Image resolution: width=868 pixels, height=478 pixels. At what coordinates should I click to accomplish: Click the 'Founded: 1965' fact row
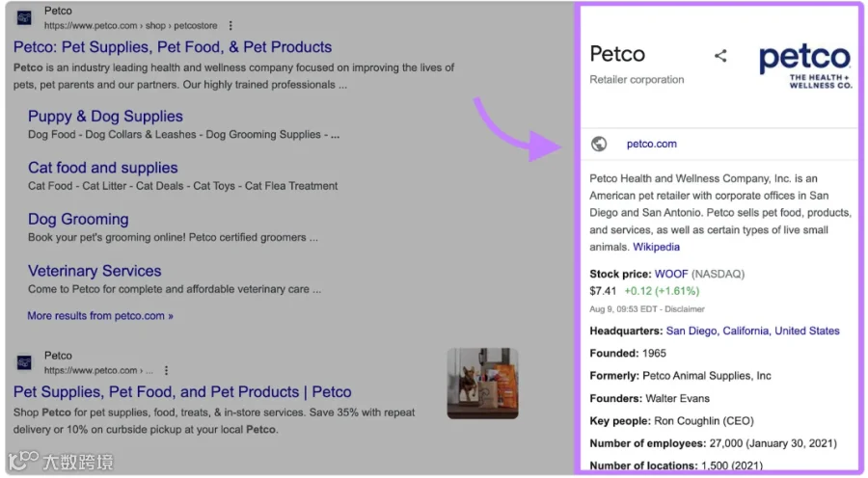click(x=628, y=354)
